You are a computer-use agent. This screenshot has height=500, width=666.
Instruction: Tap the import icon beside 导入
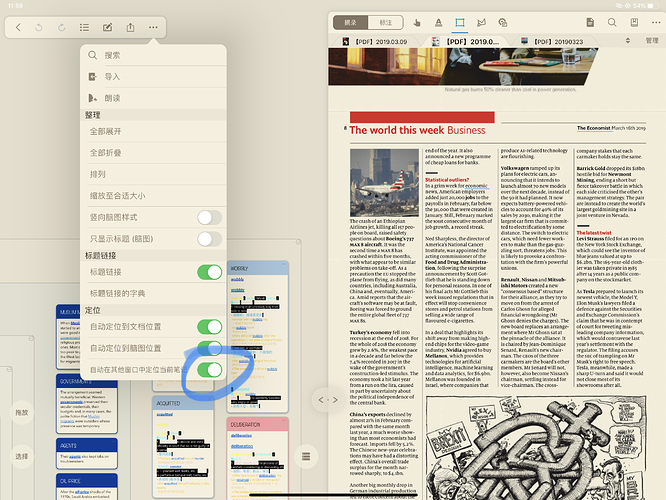point(93,77)
